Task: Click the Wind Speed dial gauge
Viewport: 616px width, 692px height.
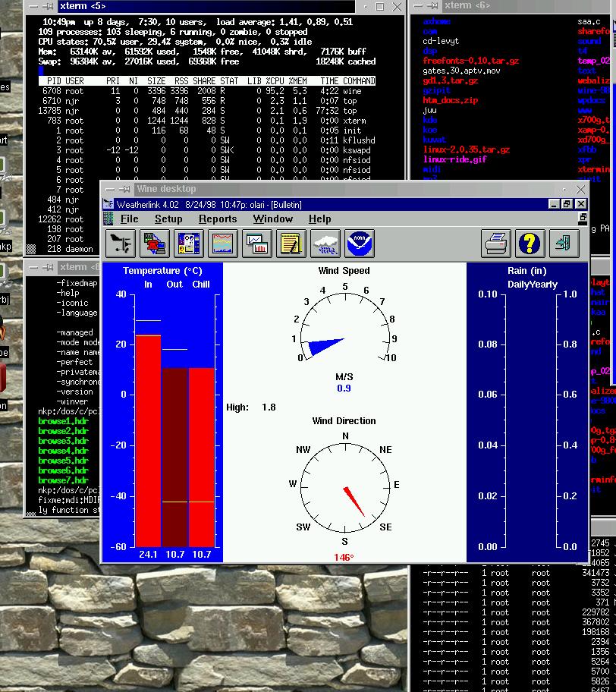Action: (x=345, y=326)
